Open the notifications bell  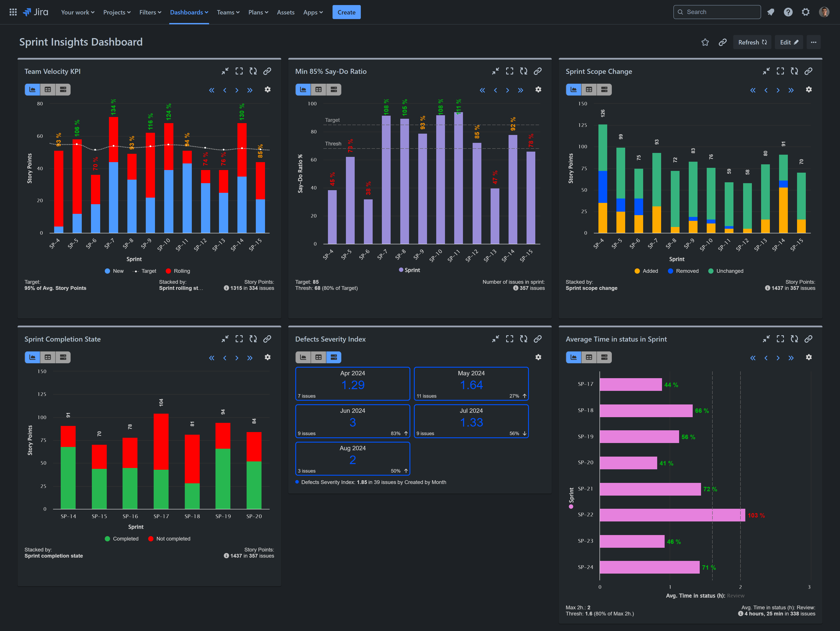[x=771, y=12]
